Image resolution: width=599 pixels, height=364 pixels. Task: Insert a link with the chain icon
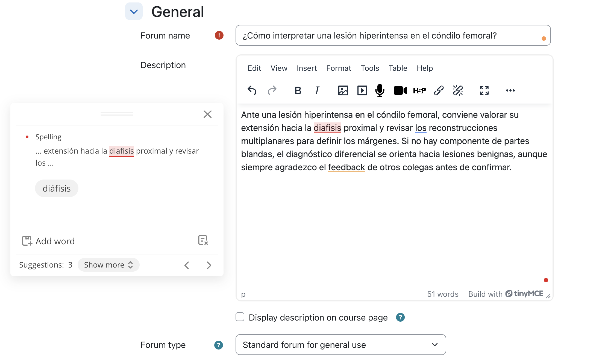tap(439, 90)
